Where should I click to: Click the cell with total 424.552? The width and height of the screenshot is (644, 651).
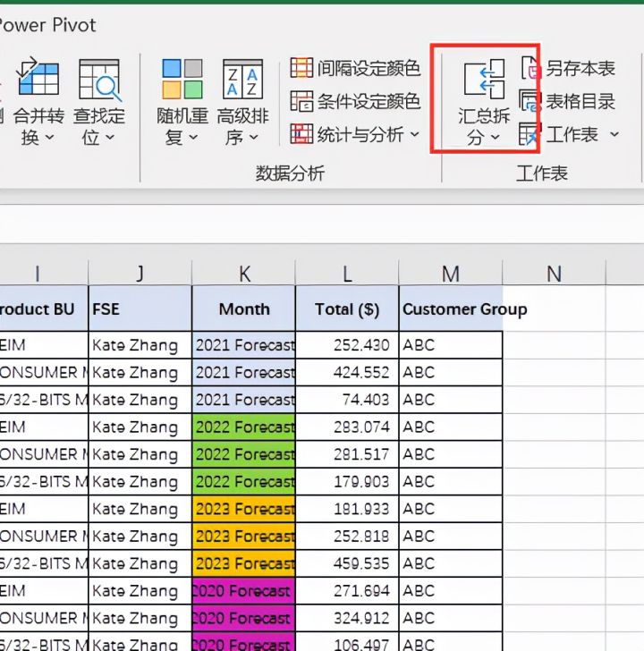347,372
